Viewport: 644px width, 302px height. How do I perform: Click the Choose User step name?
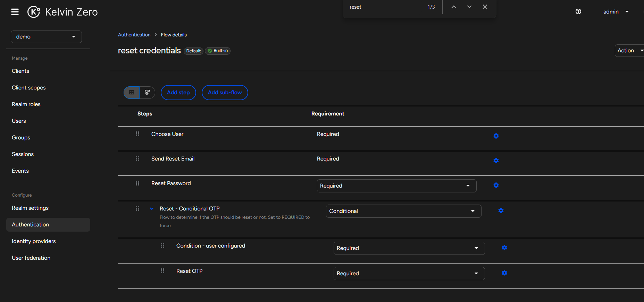(x=167, y=134)
